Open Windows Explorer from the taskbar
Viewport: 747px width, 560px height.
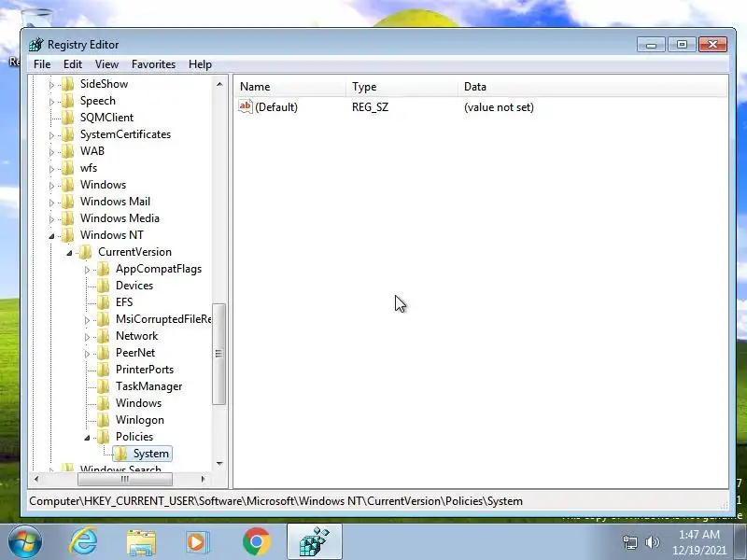coord(141,542)
